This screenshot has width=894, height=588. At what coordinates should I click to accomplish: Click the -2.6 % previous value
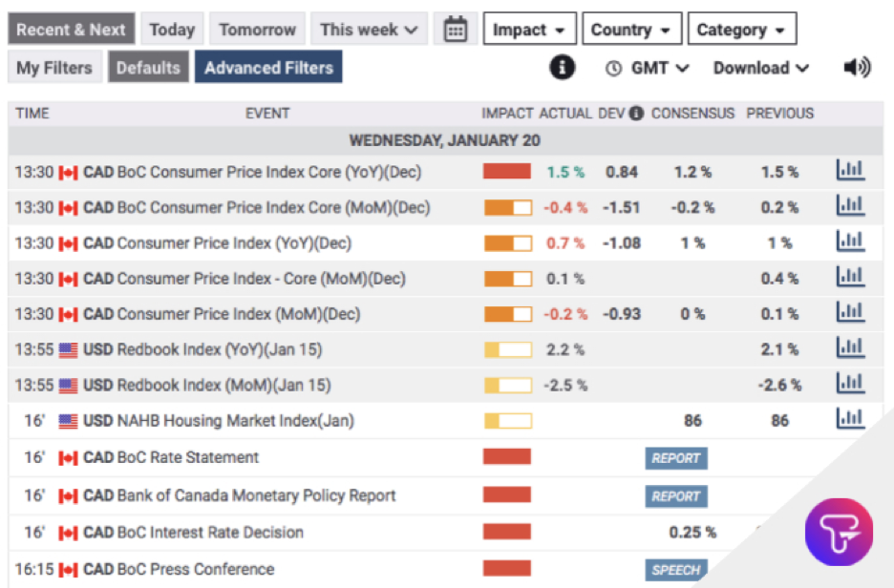pyautogui.click(x=779, y=386)
